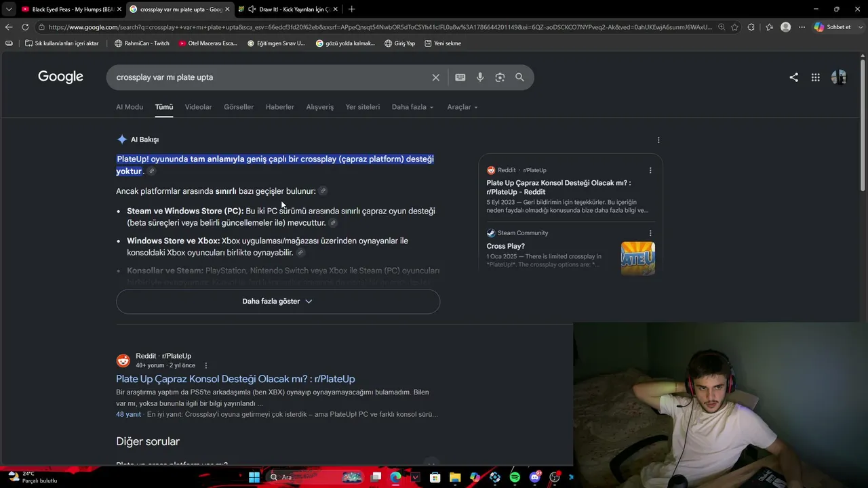This screenshot has width=868, height=488.
Task: Open AI Bakışı three-dot options menu
Action: coord(658,140)
